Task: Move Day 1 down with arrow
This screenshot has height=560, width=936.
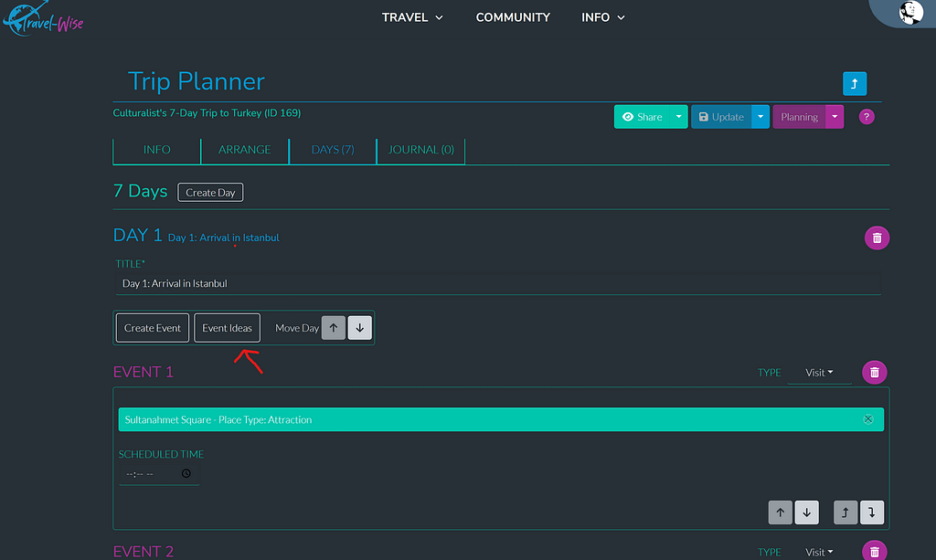Action: click(x=360, y=328)
